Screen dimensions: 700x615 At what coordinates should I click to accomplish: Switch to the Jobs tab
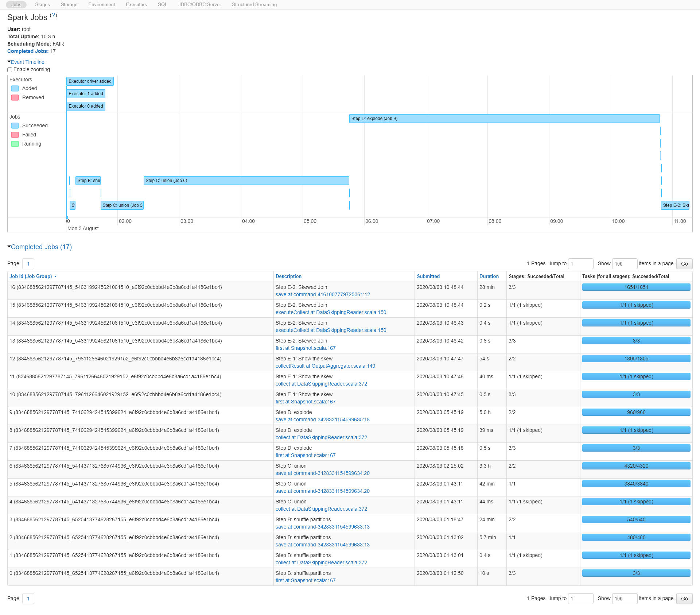tap(16, 5)
